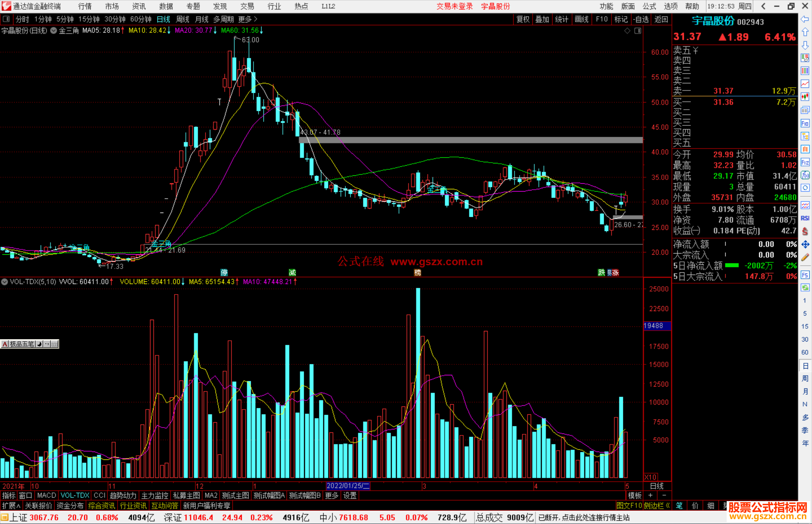This screenshot has width=812, height=524.
Task: Click the orange document icon in sidebar
Action: pyautogui.click(x=805, y=149)
